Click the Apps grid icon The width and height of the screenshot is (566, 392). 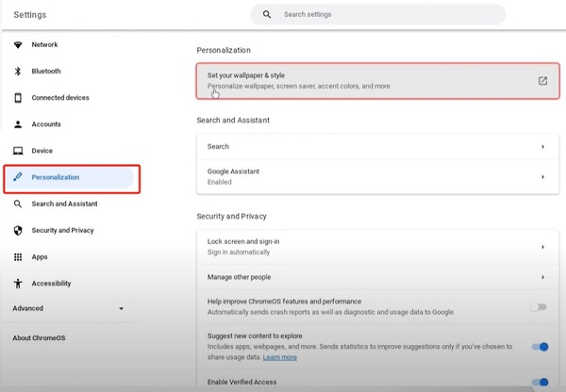(x=18, y=256)
